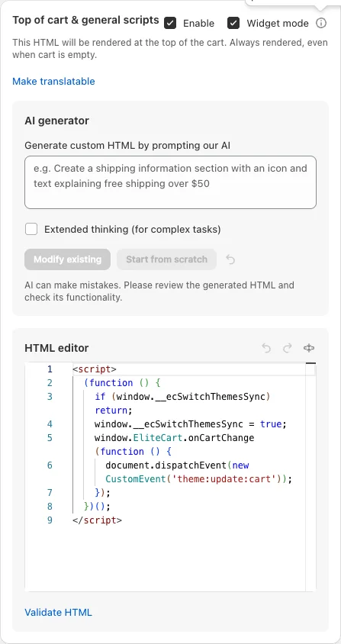
Task: Click the Widget mode info icon
Action: click(x=321, y=24)
